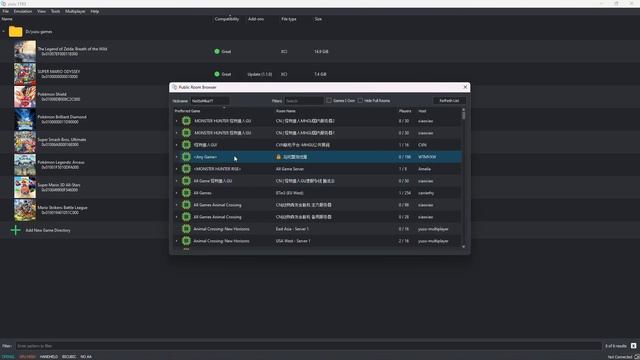
Task: Focus the bottom game list Filter field
Action: point(308,346)
